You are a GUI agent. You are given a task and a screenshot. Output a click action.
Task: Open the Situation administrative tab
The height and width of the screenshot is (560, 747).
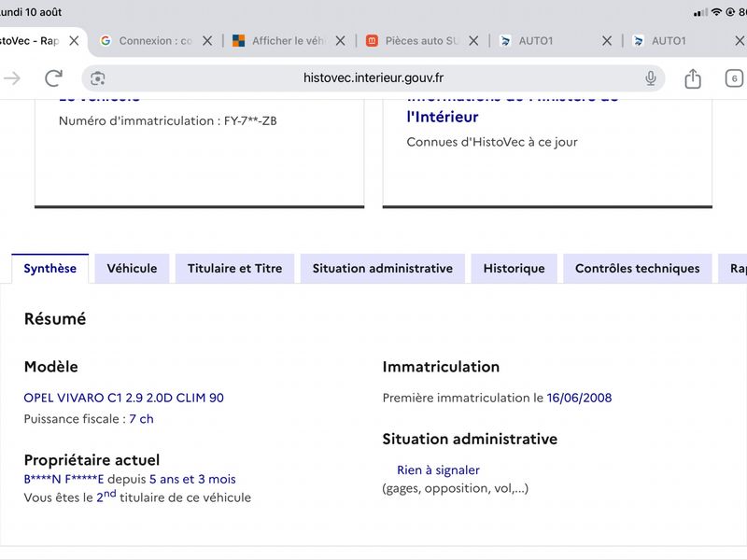pos(383,269)
